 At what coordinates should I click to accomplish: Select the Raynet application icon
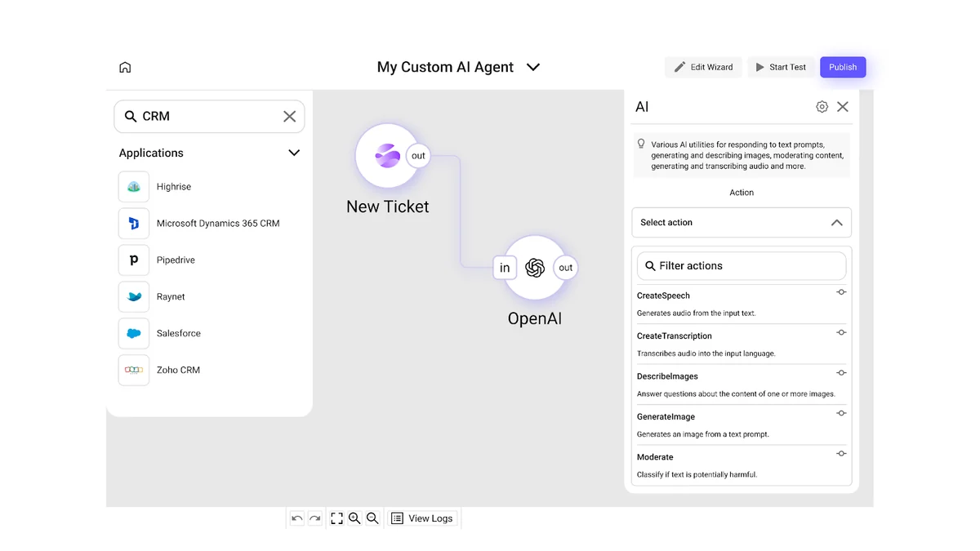[134, 297]
